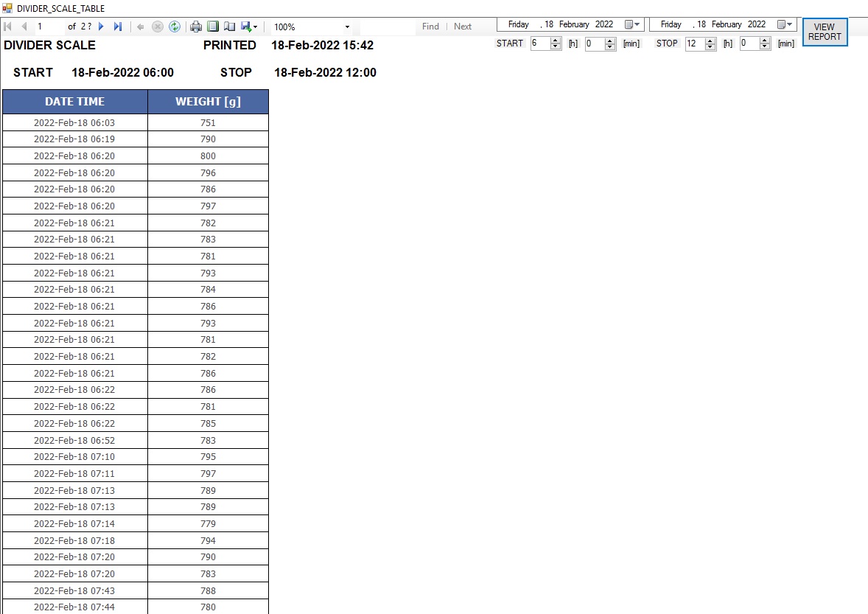Decrease the STOP minutes value
868x614 pixels.
point(764,47)
